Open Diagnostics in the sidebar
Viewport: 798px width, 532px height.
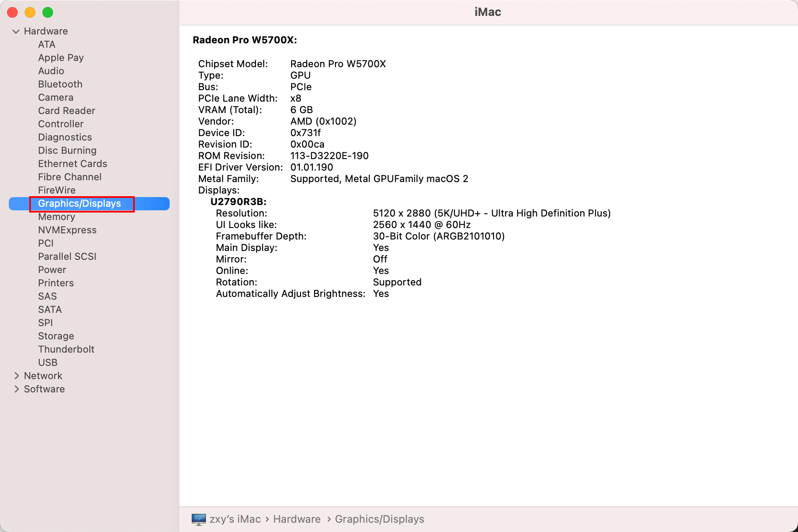point(65,137)
